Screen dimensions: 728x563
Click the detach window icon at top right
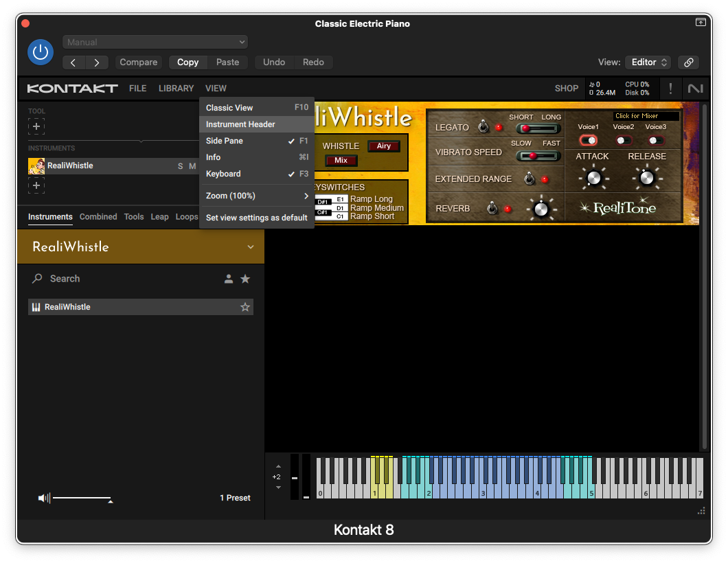point(701,22)
